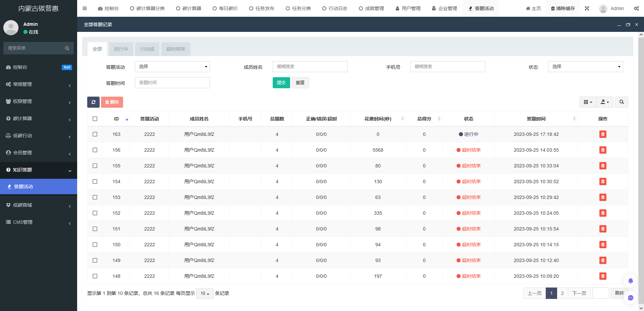The width and height of the screenshot is (644, 311).
Task: Select checkbox for row ID 155
Action: pyautogui.click(x=95, y=166)
